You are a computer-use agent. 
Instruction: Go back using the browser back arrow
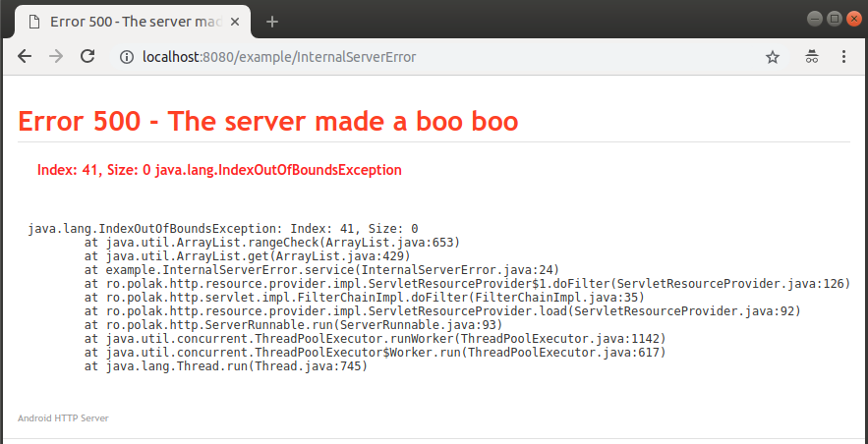[25, 56]
